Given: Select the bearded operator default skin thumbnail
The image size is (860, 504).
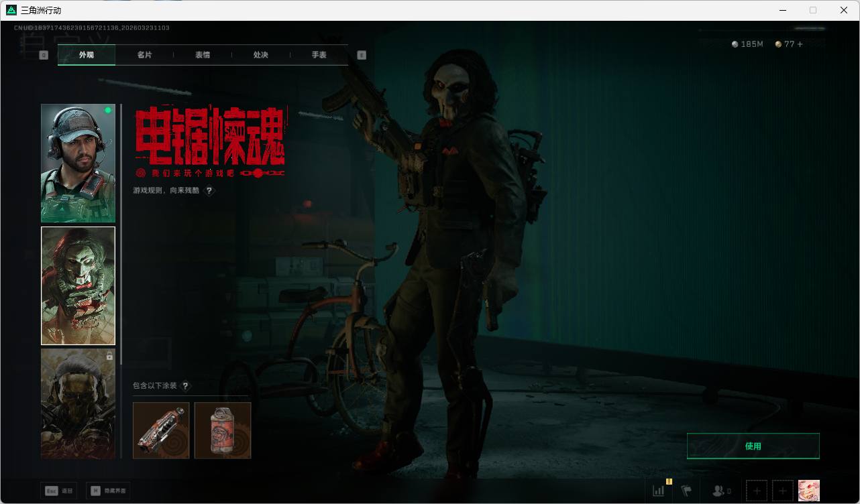Looking at the screenshot, I should (x=78, y=163).
